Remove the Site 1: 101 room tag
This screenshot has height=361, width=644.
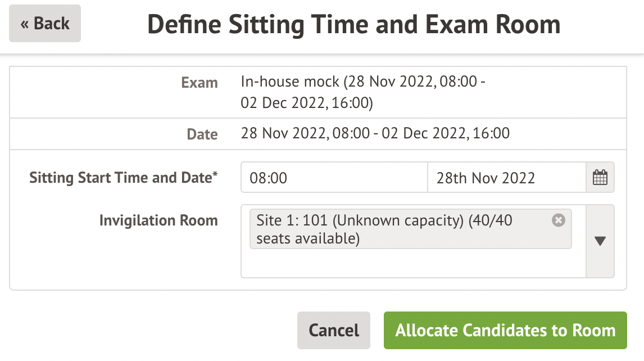click(558, 220)
